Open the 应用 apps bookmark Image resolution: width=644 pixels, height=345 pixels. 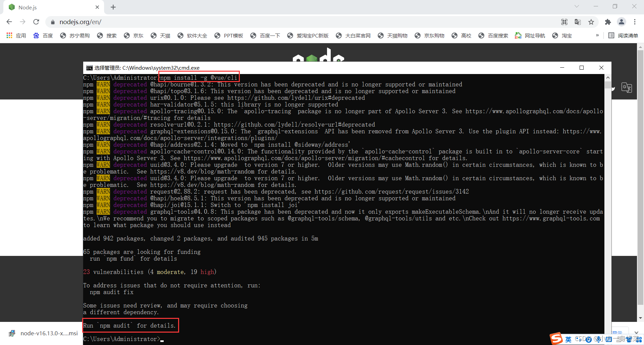pyautogui.click(x=16, y=36)
